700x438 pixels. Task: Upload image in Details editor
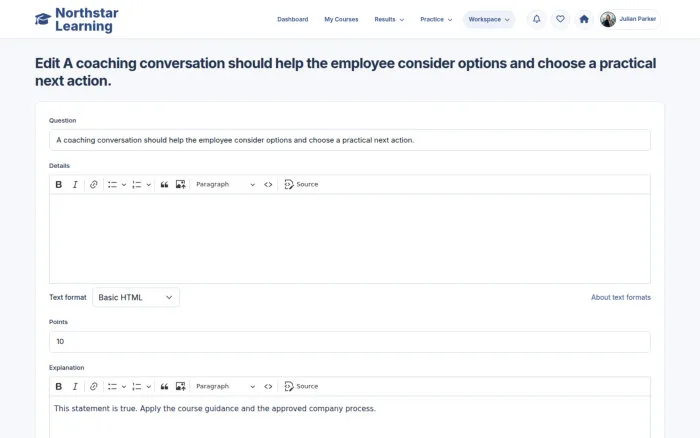tap(180, 184)
